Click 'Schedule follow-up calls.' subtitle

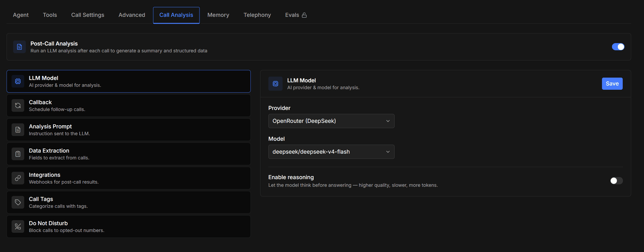57,109
